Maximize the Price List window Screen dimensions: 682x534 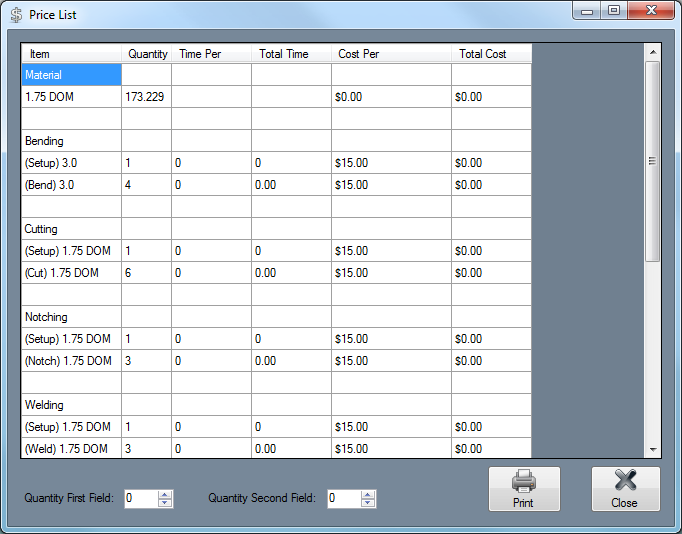pos(614,11)
